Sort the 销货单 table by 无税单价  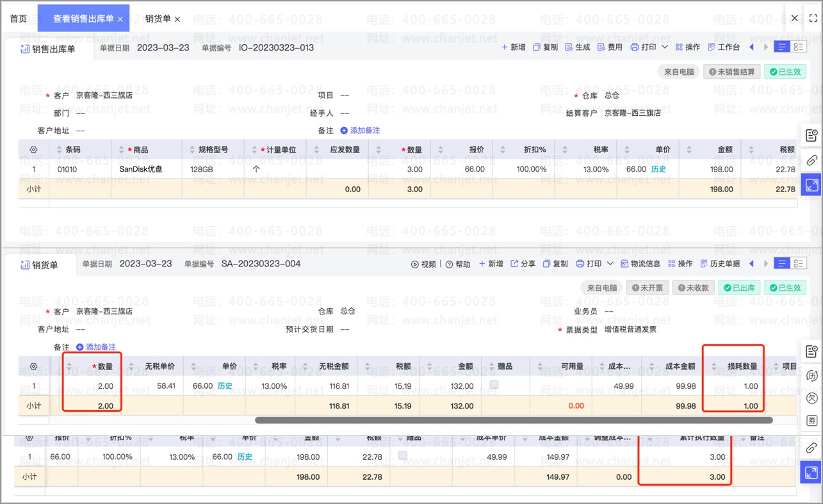click(133, 366)
